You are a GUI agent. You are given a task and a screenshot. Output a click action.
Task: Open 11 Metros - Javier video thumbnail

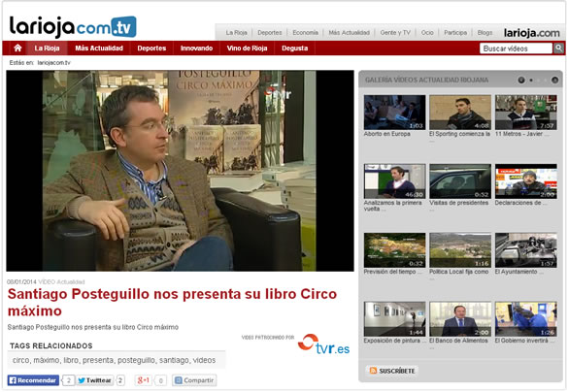(526, 113)
